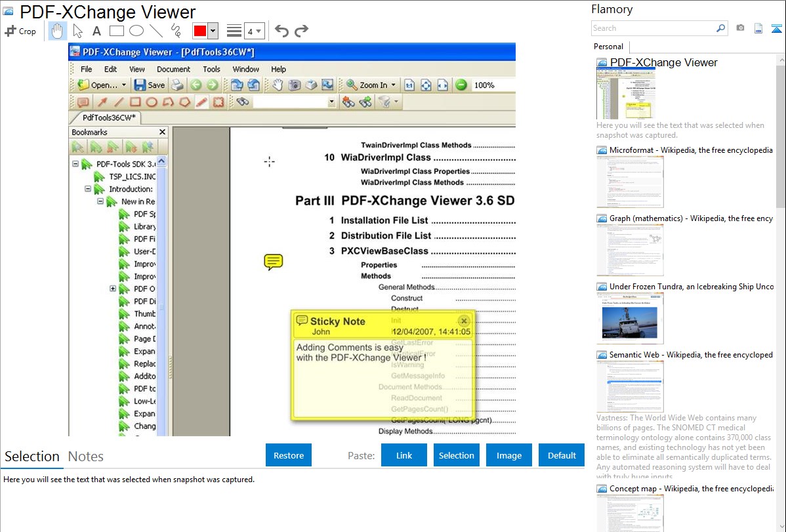786x532 pixels.
Task: Click the Flamory search field
Action: pos(653,28)
